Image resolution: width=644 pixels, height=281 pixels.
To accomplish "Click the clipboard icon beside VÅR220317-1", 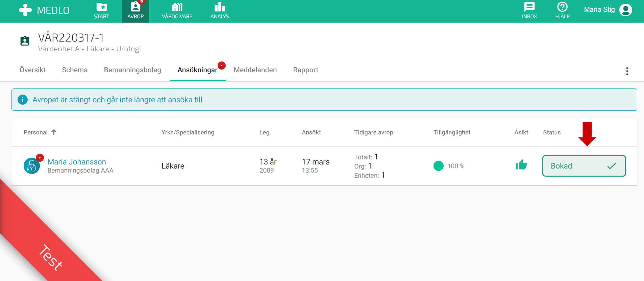I will point(25,41).
